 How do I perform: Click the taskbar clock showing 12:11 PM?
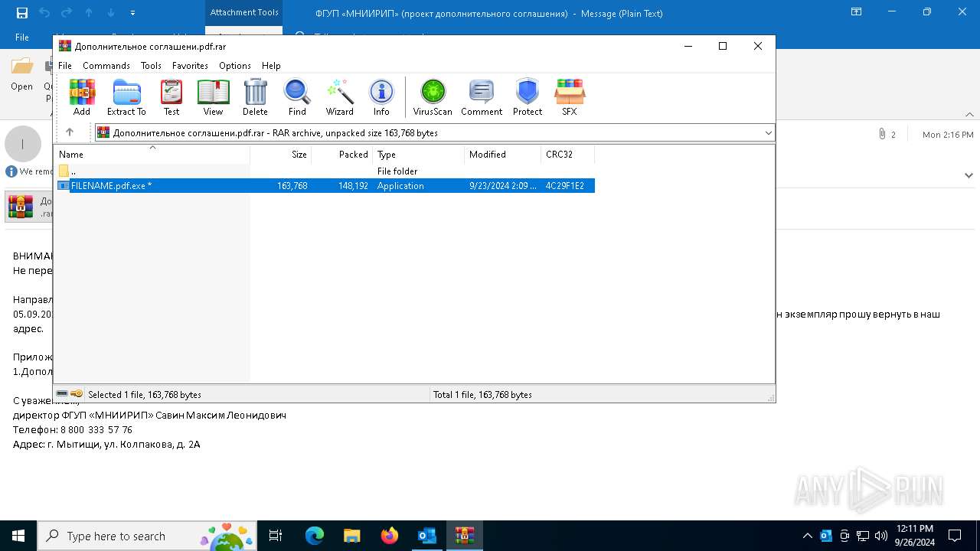pyautogui.click(x=914, y=536)
